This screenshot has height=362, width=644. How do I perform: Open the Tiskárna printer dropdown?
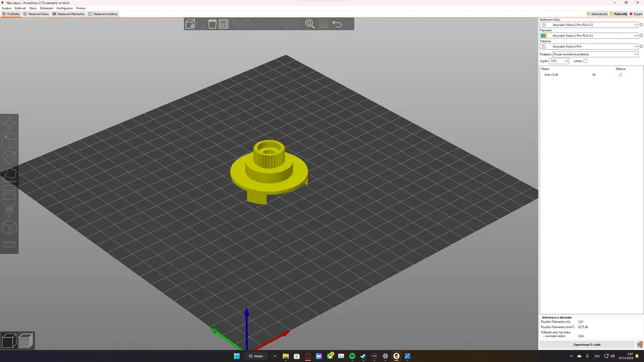(589, 46)
